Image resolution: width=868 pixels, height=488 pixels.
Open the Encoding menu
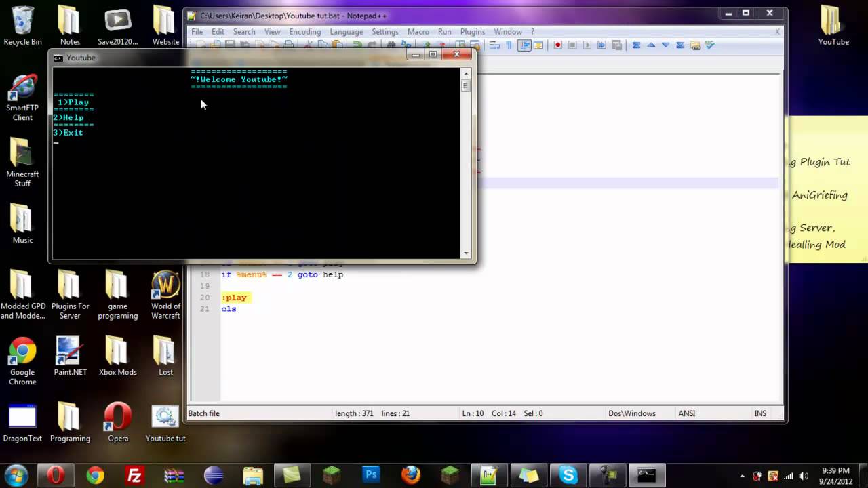coord(304,32)
